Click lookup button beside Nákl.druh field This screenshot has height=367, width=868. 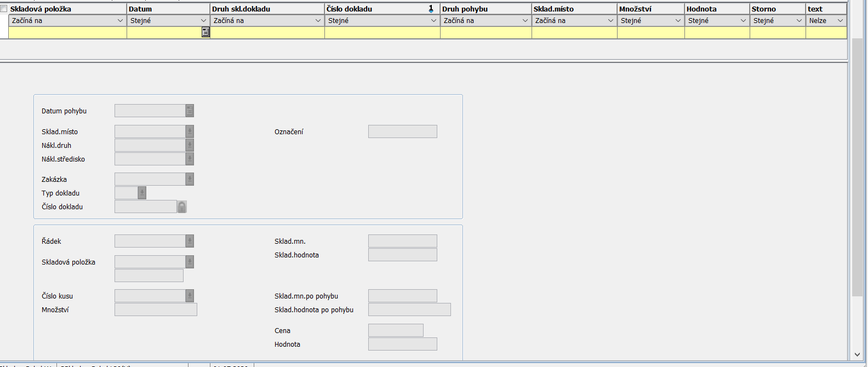pyautogui.click(x=190, y=146)
